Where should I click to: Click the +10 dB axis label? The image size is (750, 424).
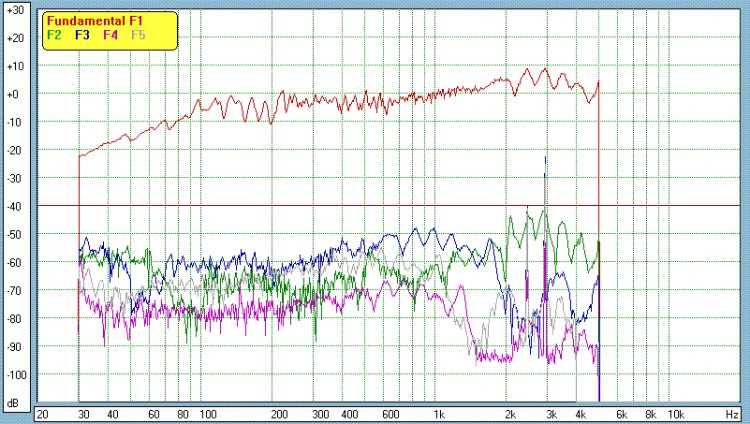point(15,66)
